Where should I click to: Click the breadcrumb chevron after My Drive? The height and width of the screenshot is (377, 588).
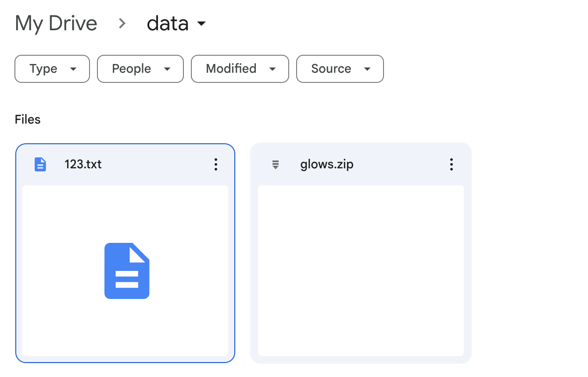click(122, 24)
